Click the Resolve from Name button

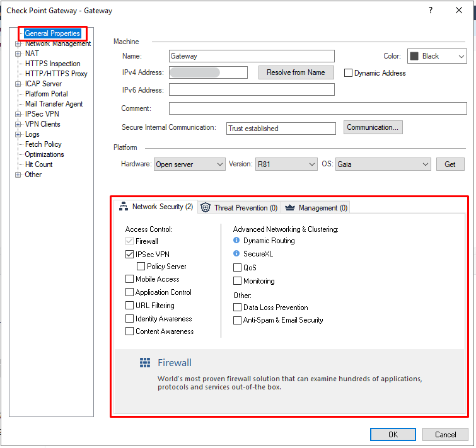(x=296, y=72)
